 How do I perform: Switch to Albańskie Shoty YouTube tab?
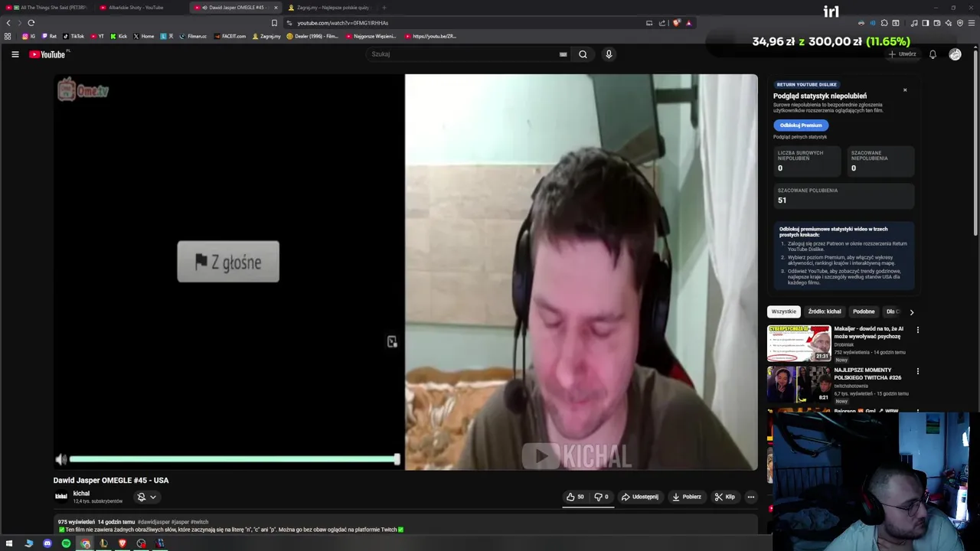pyautogui.click(x=136, y=8)
